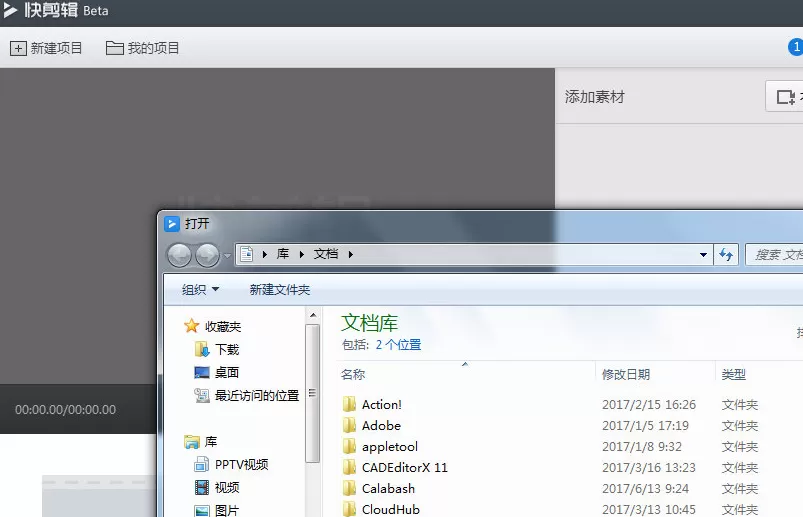Image resolution: width=803 pixels, height=517 pixels.
Task: Click the 桌面 monitor icon
Action: coord(202,373)
